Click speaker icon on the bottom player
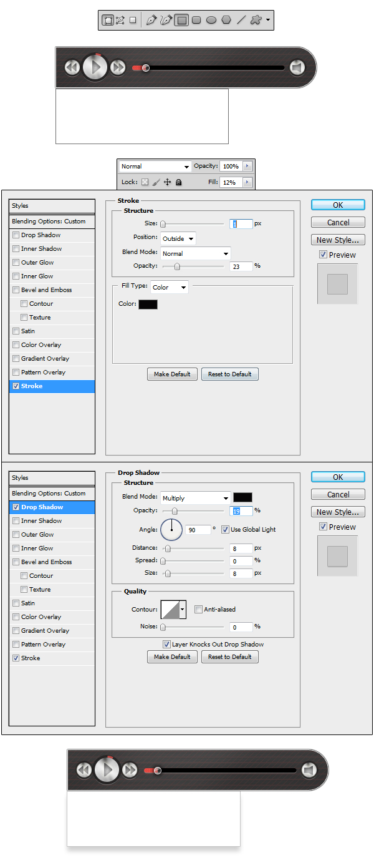Viewport: 374px width, 868px height. [309, 770]
